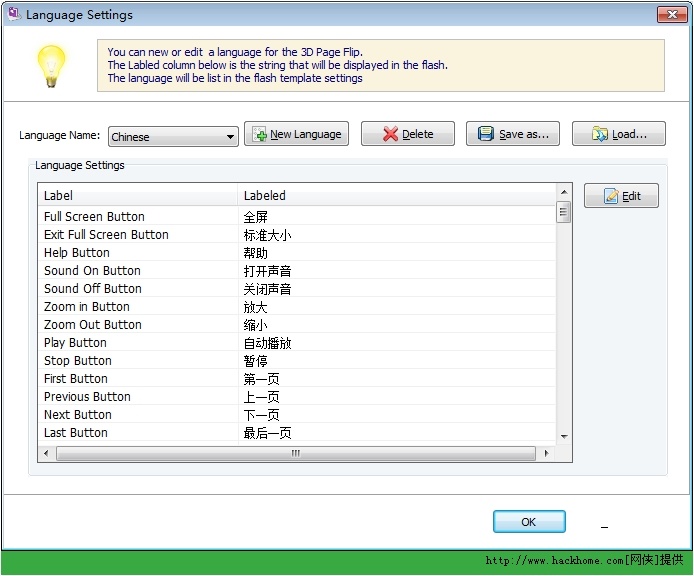Select the Help Button row

(x=297, y=253)
